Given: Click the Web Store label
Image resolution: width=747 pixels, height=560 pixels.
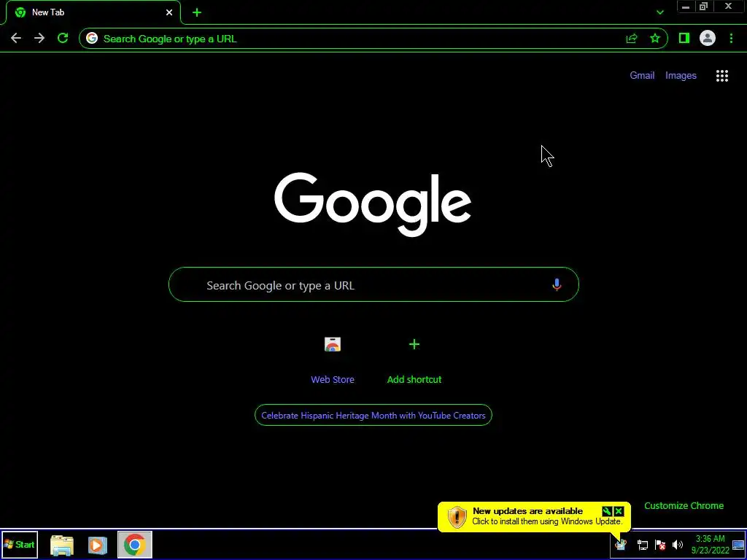Looking at the screenshot, I should 333,379.
